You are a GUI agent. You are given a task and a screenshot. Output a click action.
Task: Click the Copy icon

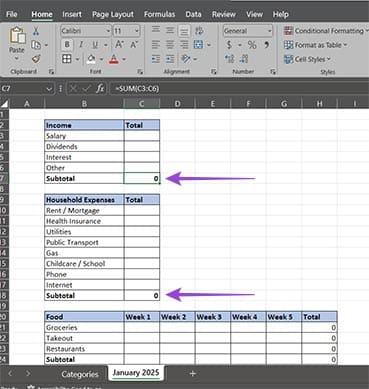[x=36, y=45]
